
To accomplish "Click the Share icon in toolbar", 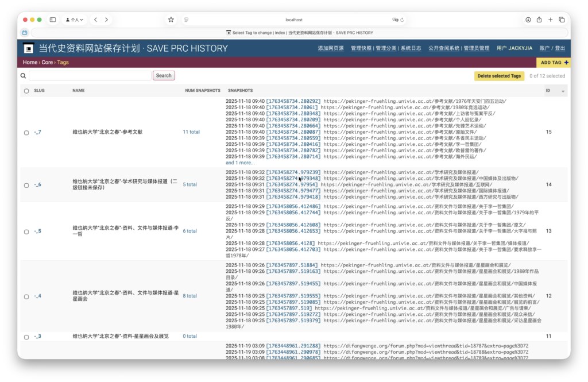I will tap(539, 20).
